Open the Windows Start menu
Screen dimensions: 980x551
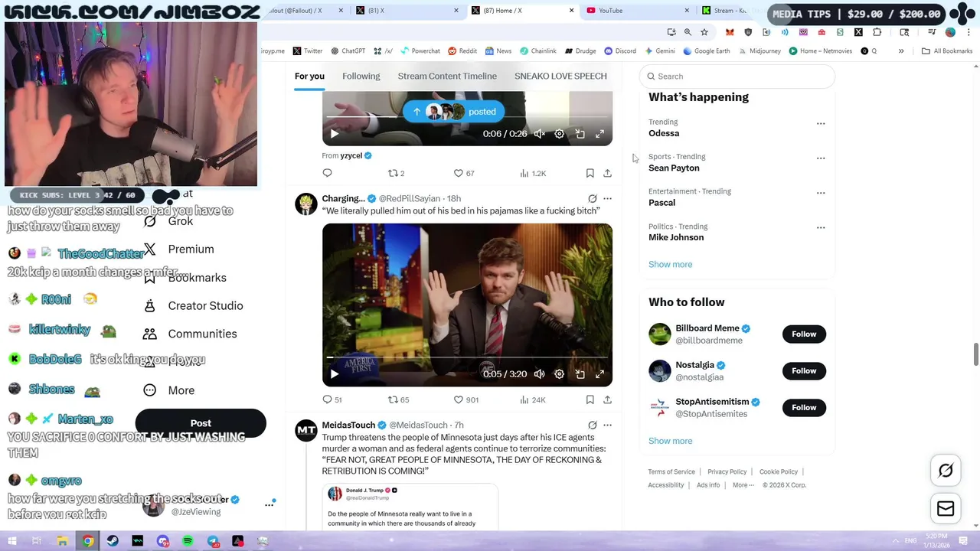point(11,541)
